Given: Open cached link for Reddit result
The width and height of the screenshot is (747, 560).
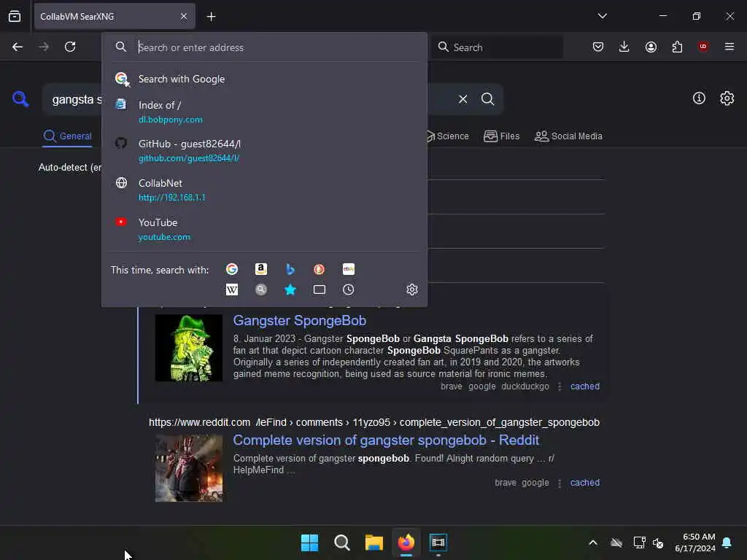Looking at the screenshot, I should click(585, 483).
